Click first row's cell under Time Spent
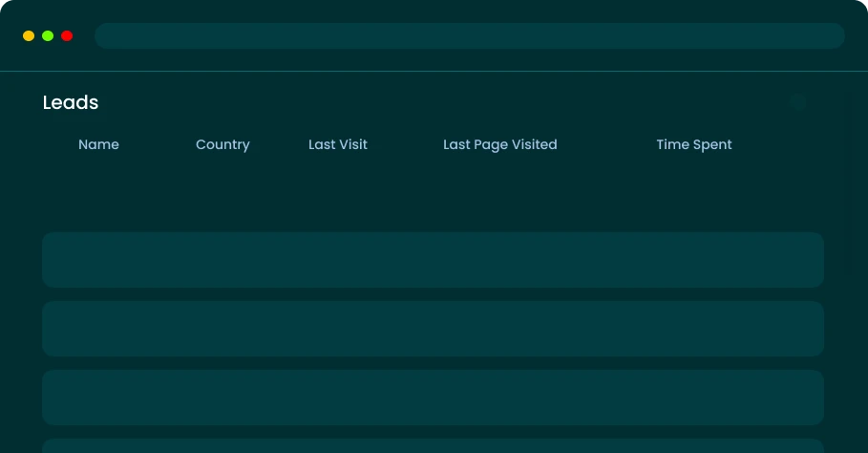This screenshot has width=868, height=453. tap(694, 260)
